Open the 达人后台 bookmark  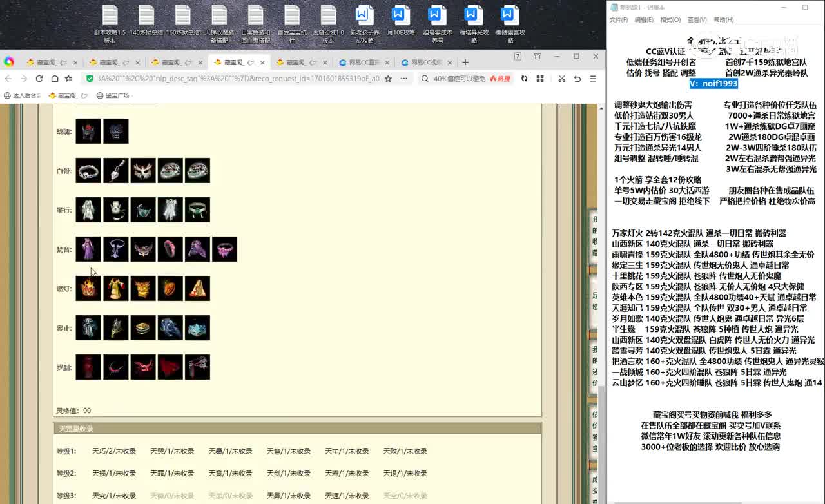click(23, 95)
